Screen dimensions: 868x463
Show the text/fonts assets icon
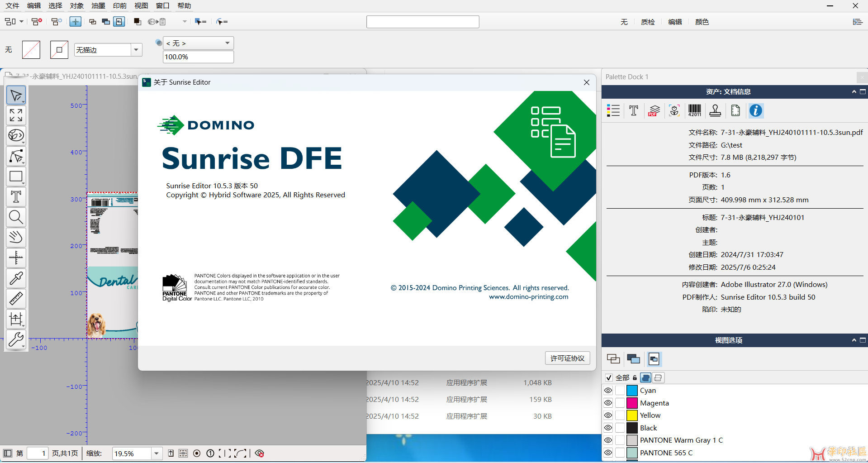coord(634,110)
